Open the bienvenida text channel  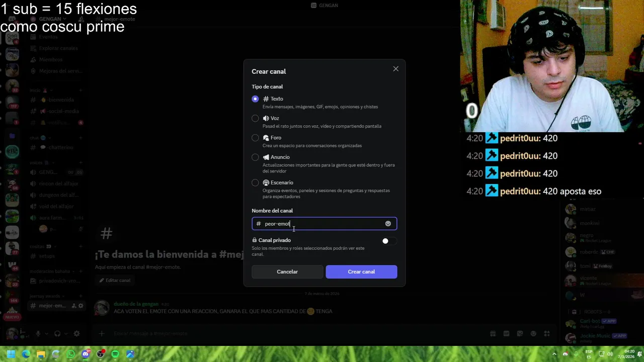coord(56,100)
